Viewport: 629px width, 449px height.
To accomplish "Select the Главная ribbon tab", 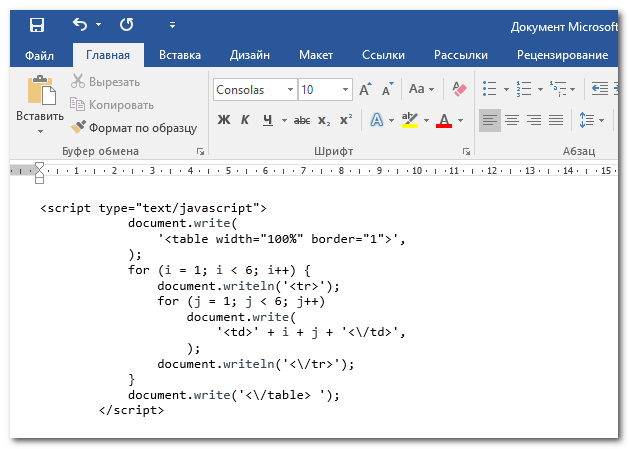I will point(108,55).
